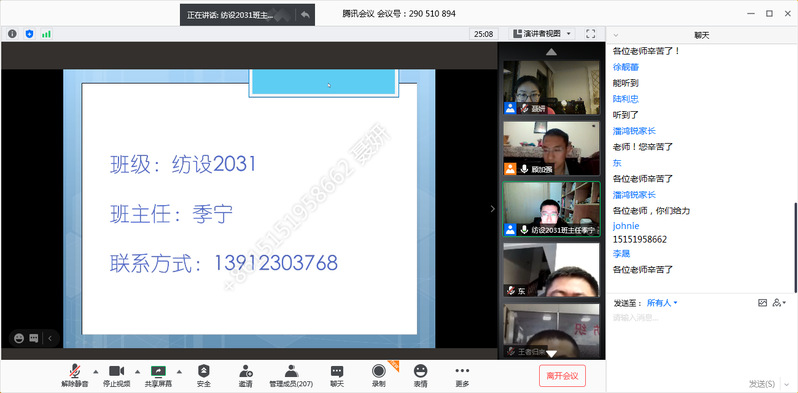Screen dimensions: 798x393
Task: Click slide text 联系方式：13912303768
Action: [223, 263]
